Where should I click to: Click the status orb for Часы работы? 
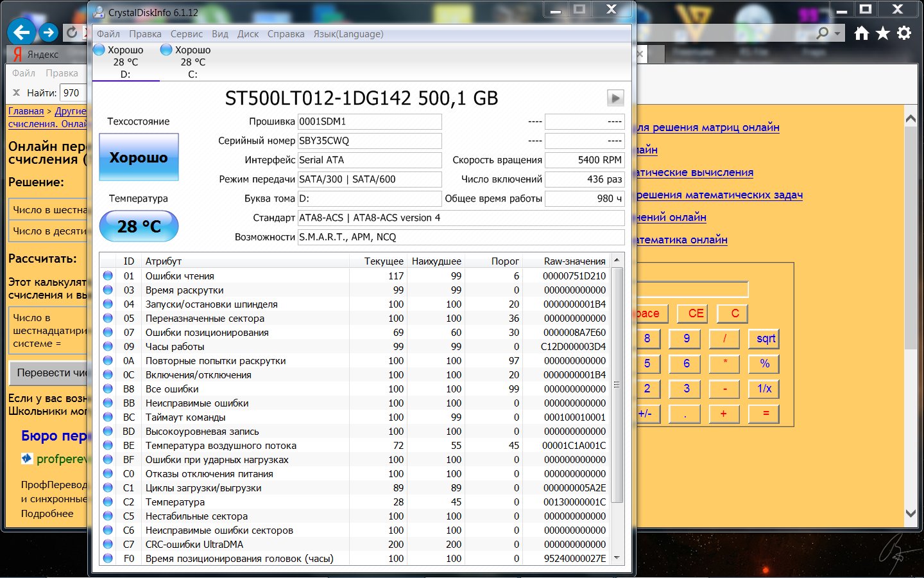(x=108, y=346)
